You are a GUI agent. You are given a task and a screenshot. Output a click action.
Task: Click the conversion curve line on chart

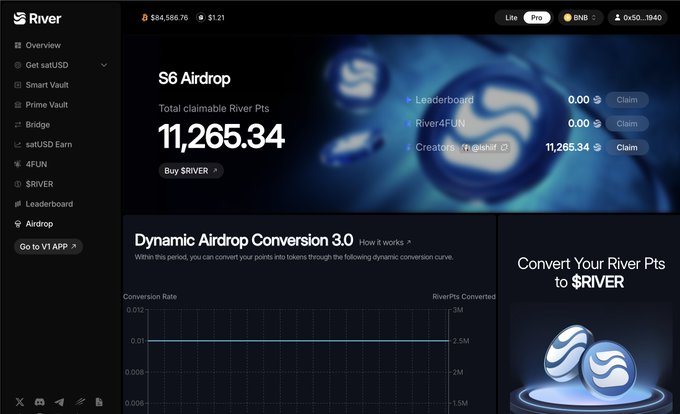point(298,341)
